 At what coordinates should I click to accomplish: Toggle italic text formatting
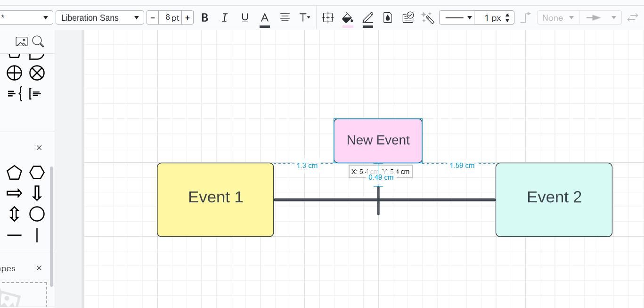tap(225, 18)
